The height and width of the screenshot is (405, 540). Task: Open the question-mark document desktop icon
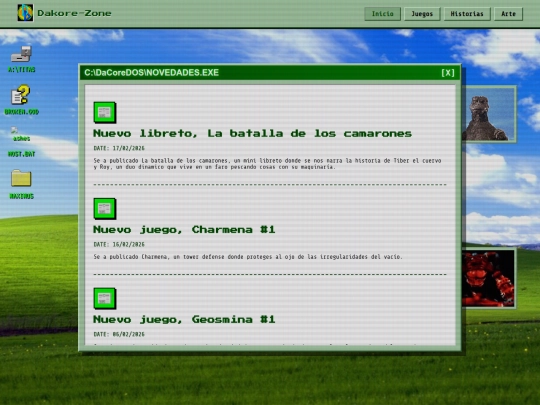tap(21, 95)
